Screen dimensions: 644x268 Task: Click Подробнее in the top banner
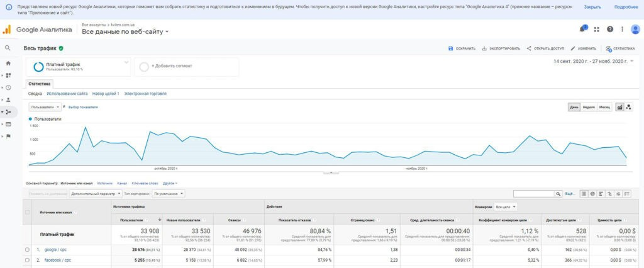tap(626, 8)
